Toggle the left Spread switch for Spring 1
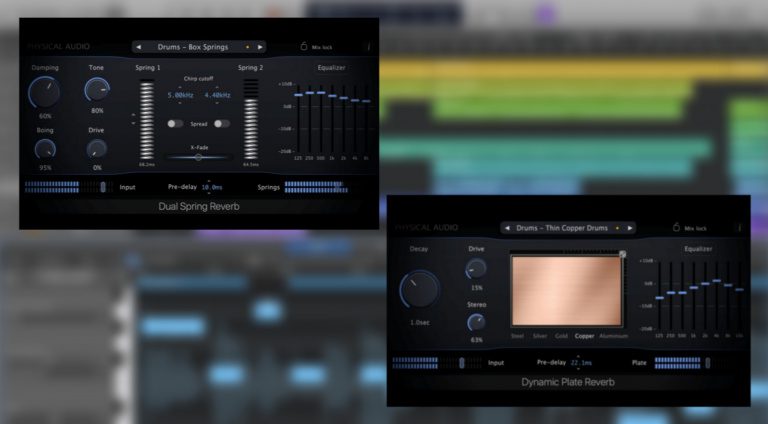Image resolution: width=768 pixels, height=424 pixels. pyautogui.click(x=175, y=124)
